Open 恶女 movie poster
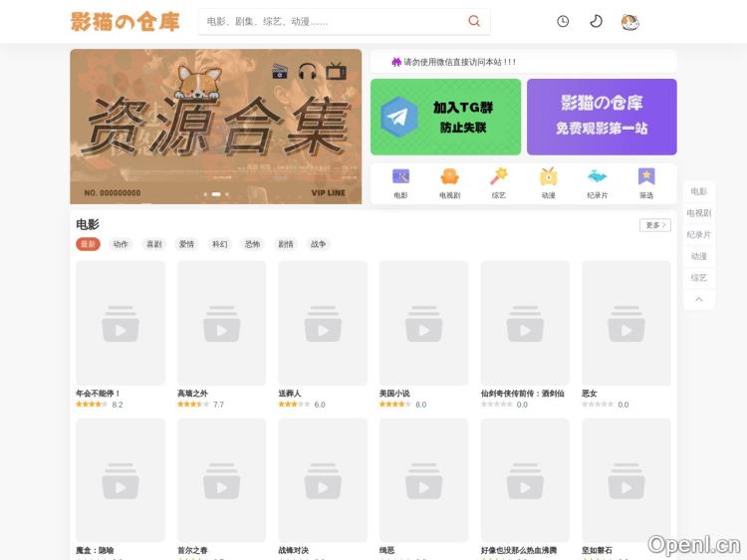Screen dimensions: 747x560 pos(626,323)
